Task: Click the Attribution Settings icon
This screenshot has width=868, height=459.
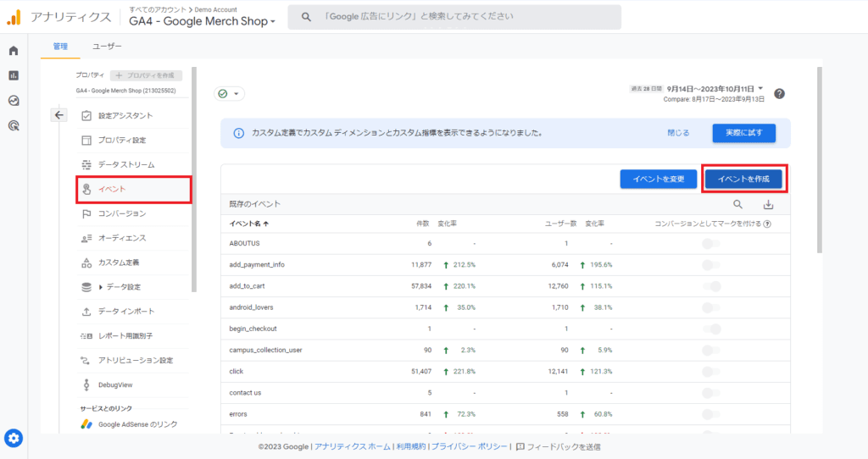Action: click(x=86, y=361)
